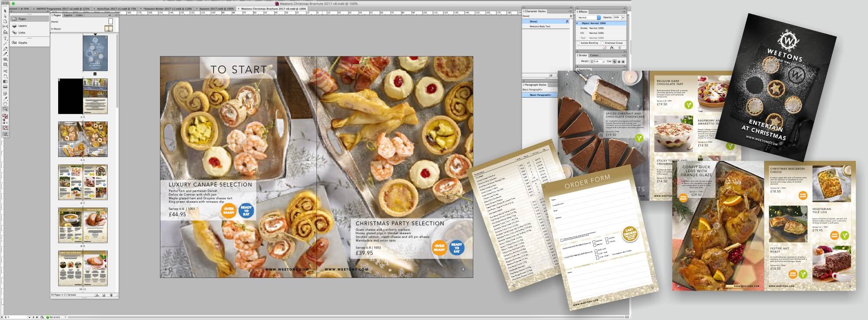Open the Stroke Weight dropdown arrow

point(604,61)
